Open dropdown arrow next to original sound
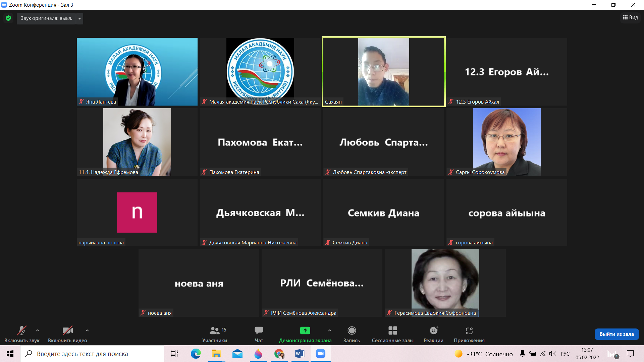 79,18
